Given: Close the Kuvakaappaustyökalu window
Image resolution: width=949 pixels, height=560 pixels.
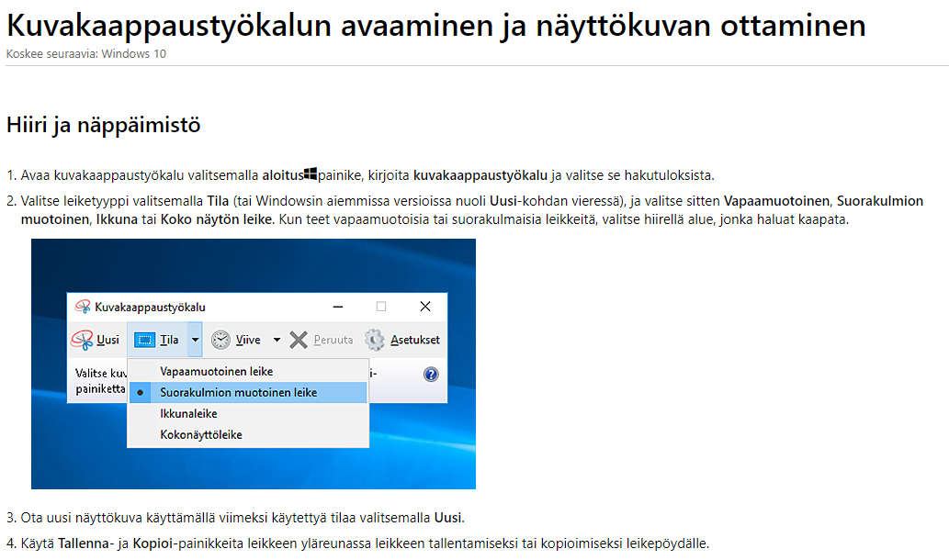Looking at the screenshot, I should (x=425, y=307).
